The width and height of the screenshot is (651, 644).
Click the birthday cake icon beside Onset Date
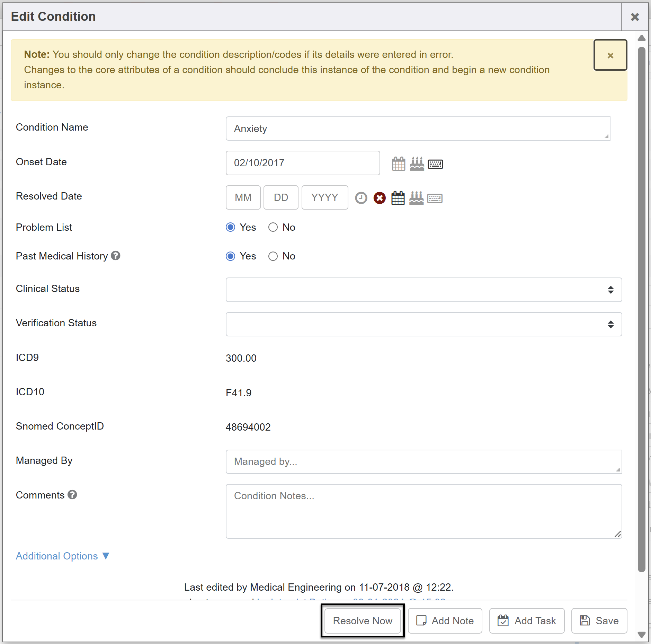[417, 164]
